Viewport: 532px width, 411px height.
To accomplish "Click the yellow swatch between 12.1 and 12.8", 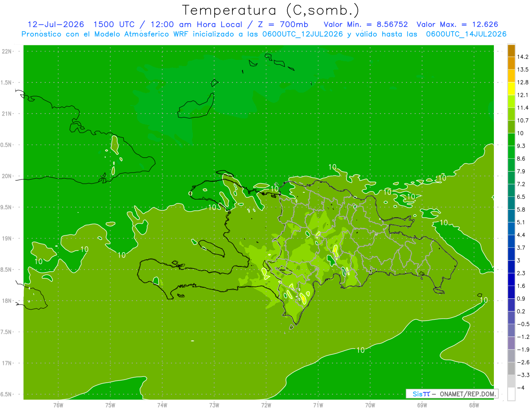I will 511,88.
